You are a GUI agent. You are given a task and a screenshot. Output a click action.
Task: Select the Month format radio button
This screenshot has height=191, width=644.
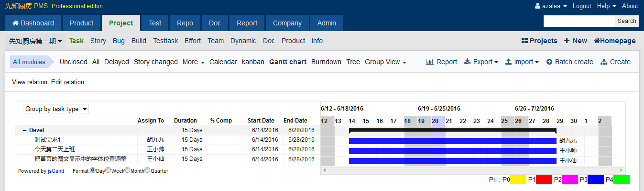(127, 170)
